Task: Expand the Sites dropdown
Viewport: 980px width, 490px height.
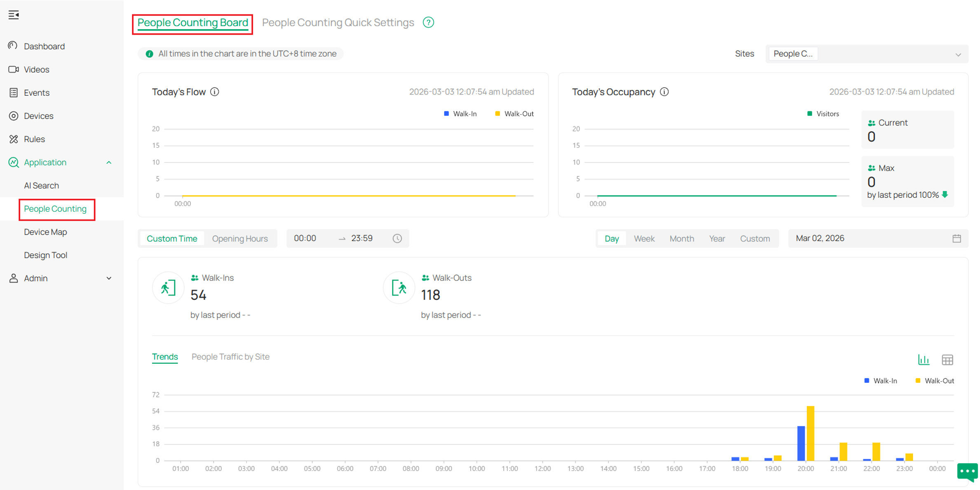Action: click(x=867, y=54)
